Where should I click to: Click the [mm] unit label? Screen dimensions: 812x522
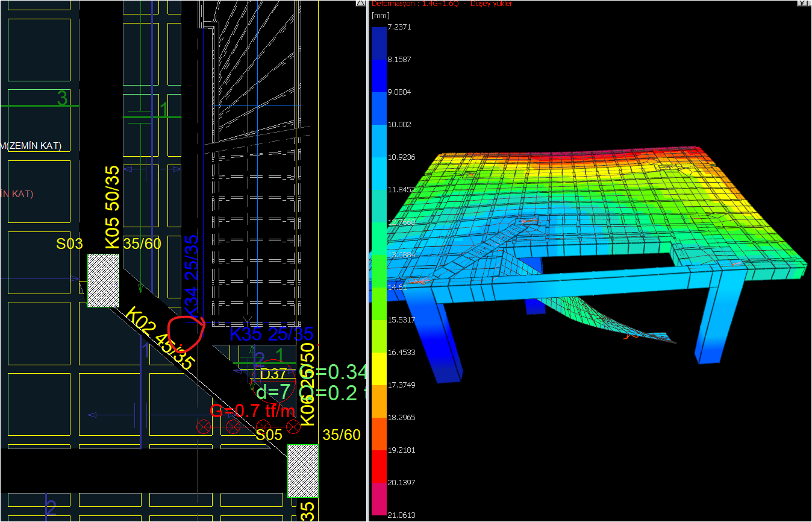tap(380, 15)
